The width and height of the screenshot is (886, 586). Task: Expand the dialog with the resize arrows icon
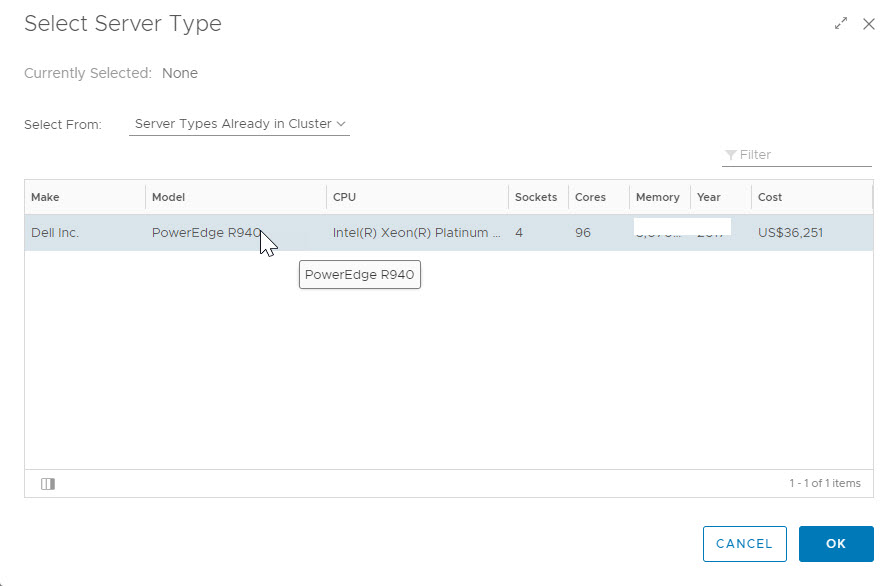click(841, 24)
